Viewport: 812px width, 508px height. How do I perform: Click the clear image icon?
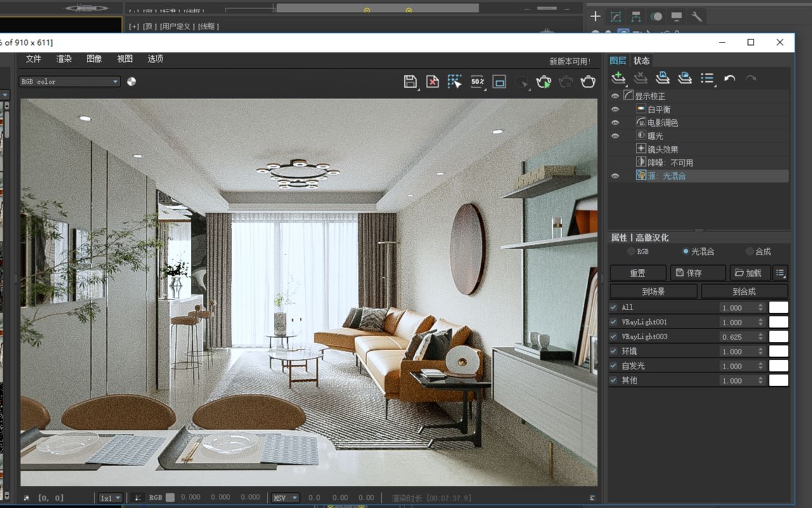pyautogui.click(x=432, y=81)
